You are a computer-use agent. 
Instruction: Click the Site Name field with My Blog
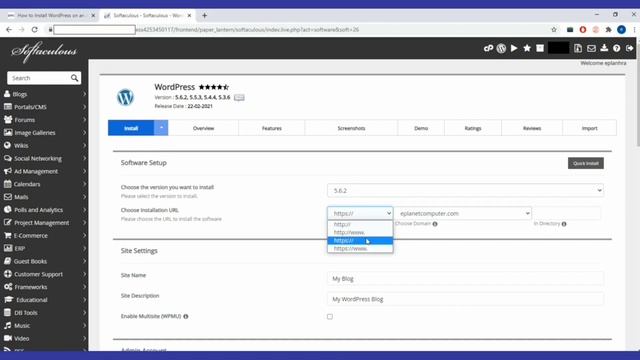pos(465,278)
